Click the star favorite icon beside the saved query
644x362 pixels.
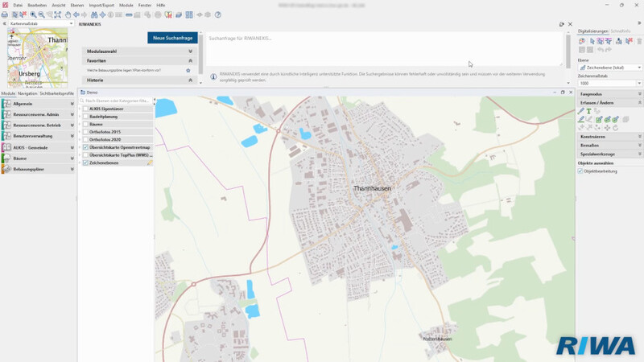(188, 71)
